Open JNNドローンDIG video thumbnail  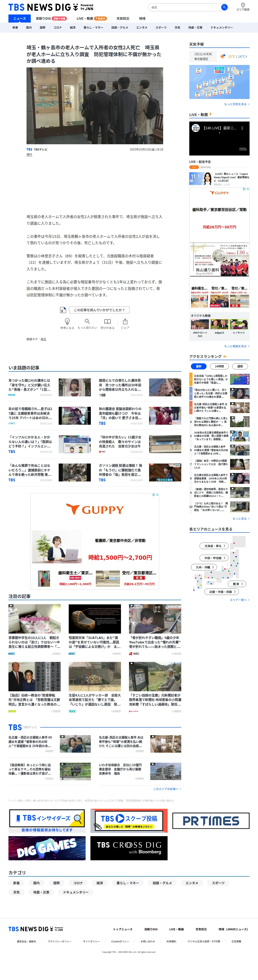200,325
